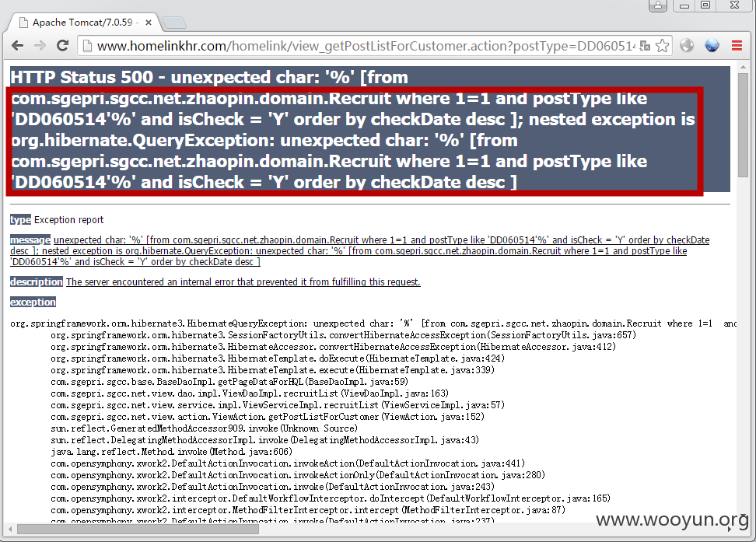Click the ViewAction.java:152 stack trace line
The height and width of the screenshot is (542, 756).
tap(268, 417)
